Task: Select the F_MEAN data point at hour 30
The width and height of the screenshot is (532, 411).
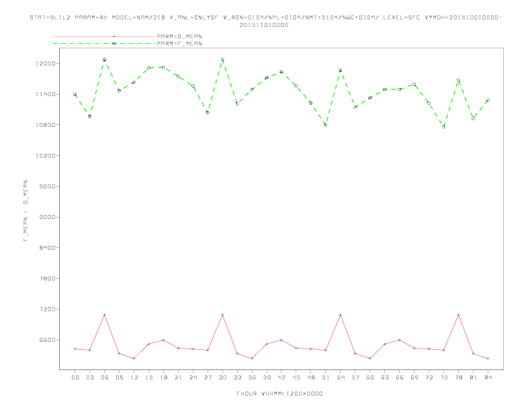Action: (222, 60)
